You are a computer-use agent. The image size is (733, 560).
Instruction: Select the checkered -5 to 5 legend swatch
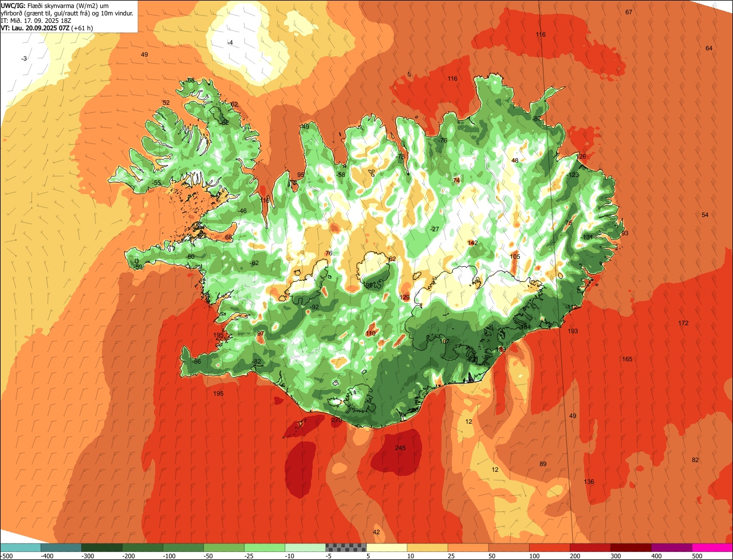tap(346, 547)
